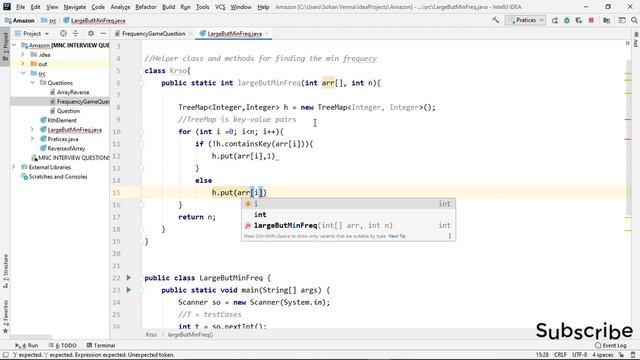Viewport: 640px width, 360px height.
Task: Open the Refactor menu
Action: coord(146,7)
